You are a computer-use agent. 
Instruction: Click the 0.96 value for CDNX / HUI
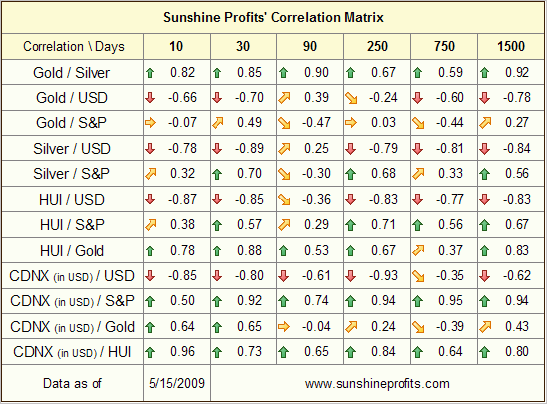182,352
